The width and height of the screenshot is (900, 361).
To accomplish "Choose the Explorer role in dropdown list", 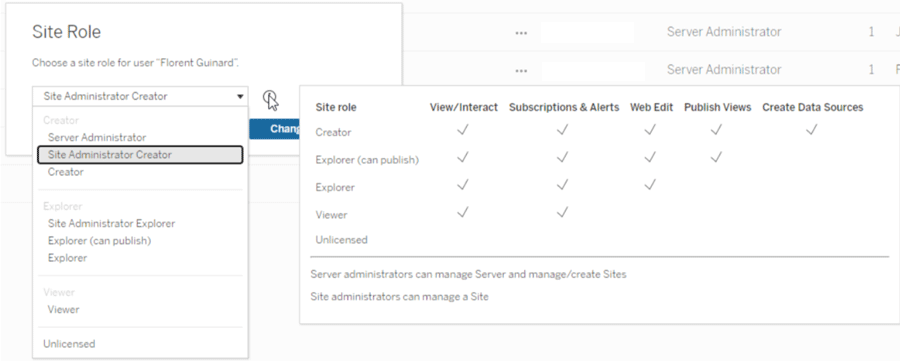I will [x=67, y=258].
